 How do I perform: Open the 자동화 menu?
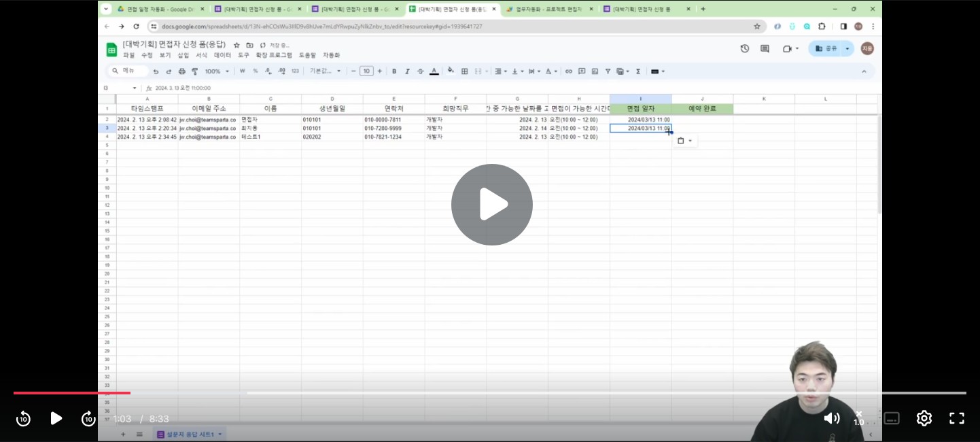331,56
